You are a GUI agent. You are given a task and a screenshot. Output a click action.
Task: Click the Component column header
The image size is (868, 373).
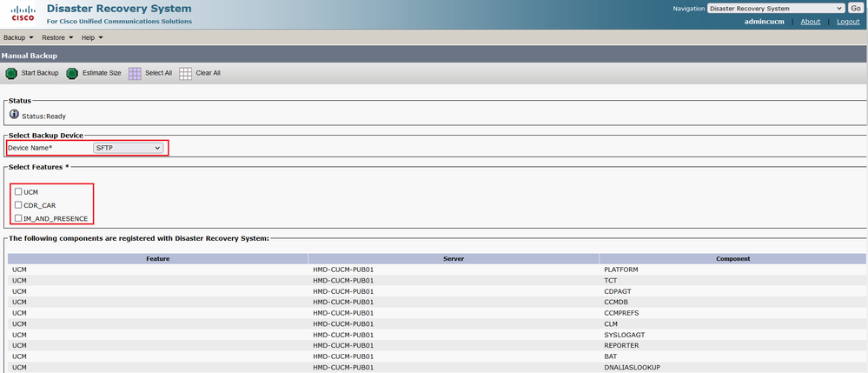(733, 259)
